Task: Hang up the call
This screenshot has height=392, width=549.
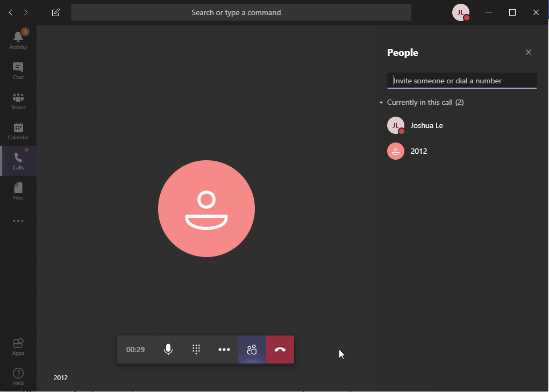Action: click(280, 350)
